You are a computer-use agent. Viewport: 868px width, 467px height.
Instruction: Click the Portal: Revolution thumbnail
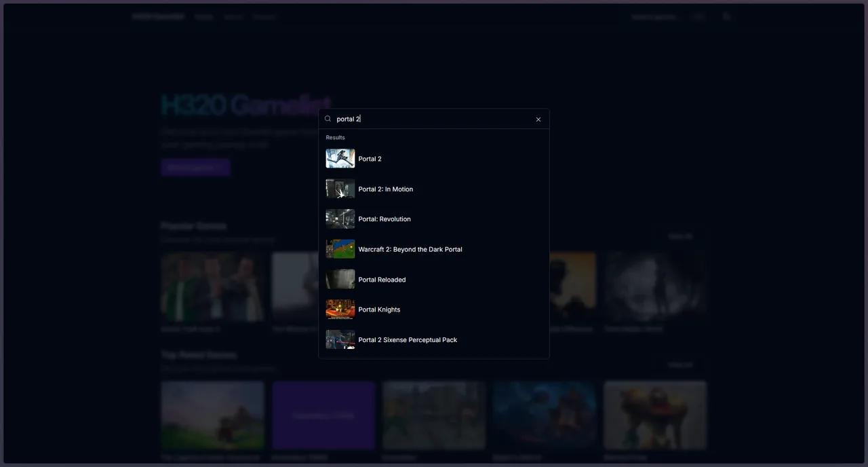click(x=340, y=219)
